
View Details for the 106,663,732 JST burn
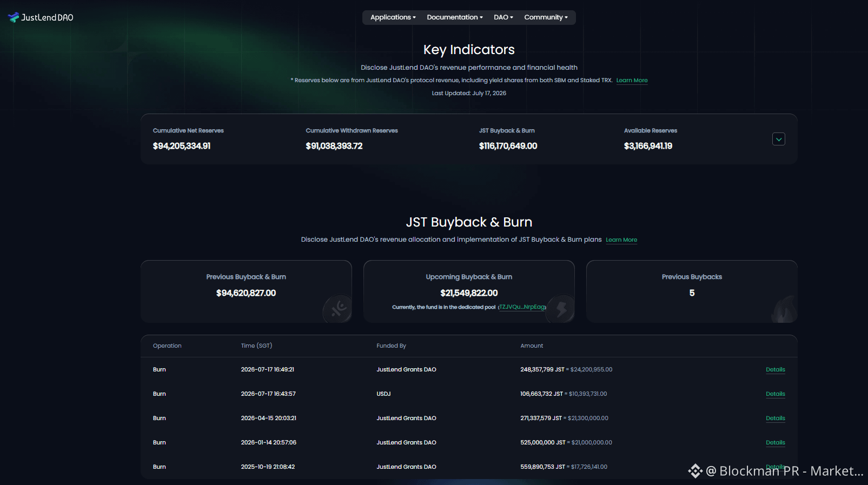[776, 394]
